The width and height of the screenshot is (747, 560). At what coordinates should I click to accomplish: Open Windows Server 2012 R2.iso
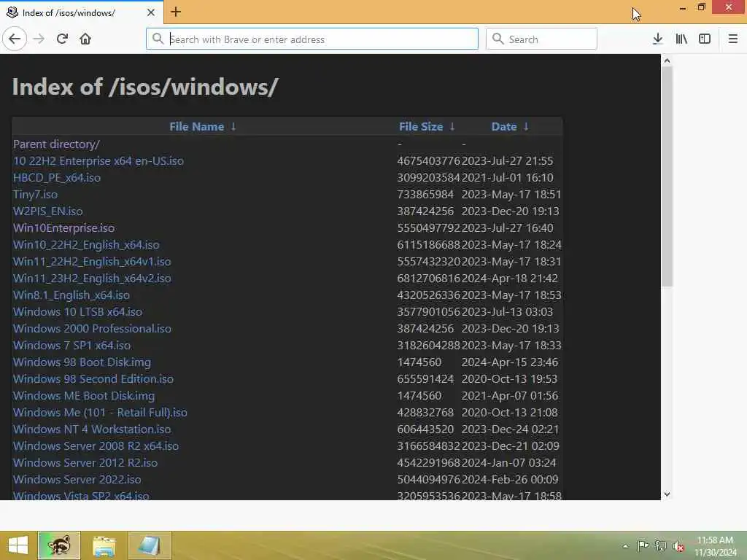(x=85, y=463)
